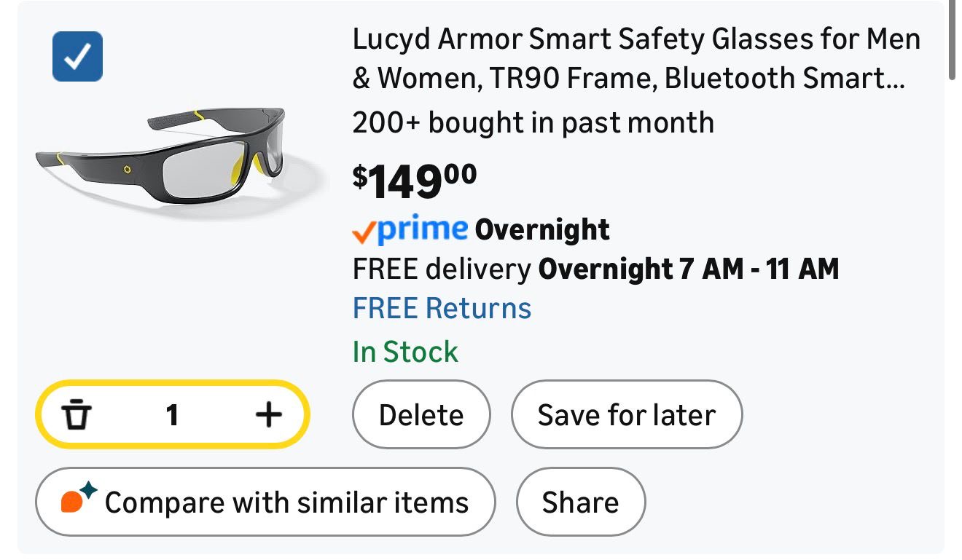This screenshot has width=962, height=560.
Task: Click the quantity value 1
Action: pyautogui.click(x=172, y=415)
